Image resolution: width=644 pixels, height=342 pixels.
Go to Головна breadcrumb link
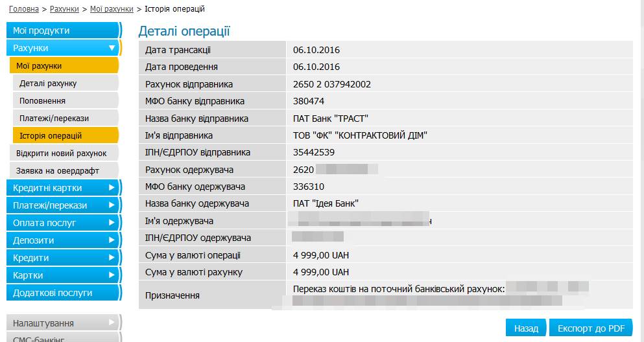click(x=24, y=9)
